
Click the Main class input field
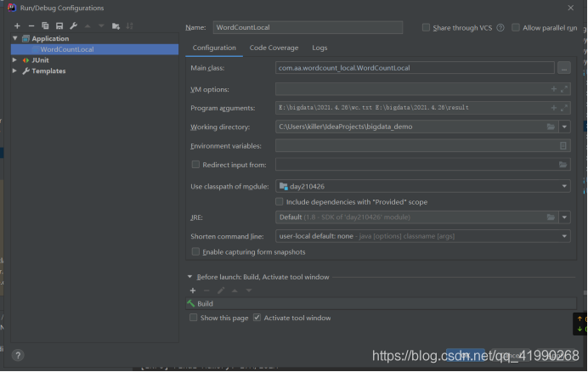[415, 68]
